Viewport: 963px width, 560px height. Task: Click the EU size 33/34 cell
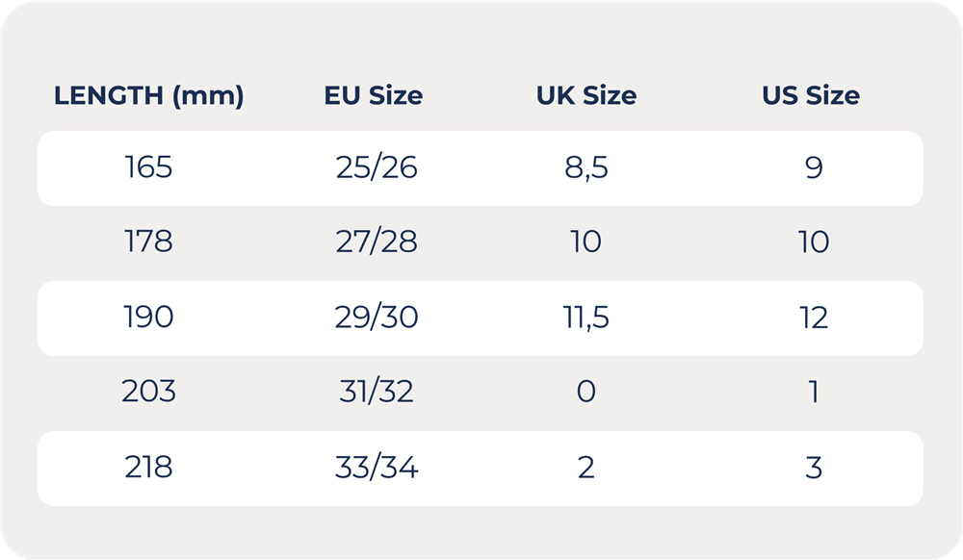point(377,468)
